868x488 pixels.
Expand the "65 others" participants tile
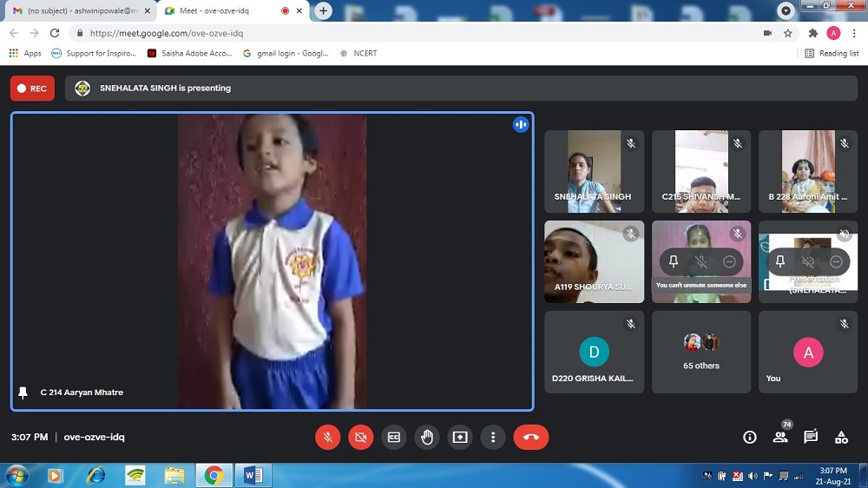(x=700, y=351)
